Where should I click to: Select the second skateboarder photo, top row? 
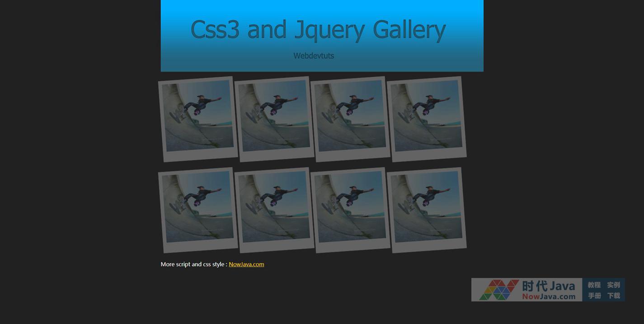pos(274,119)
